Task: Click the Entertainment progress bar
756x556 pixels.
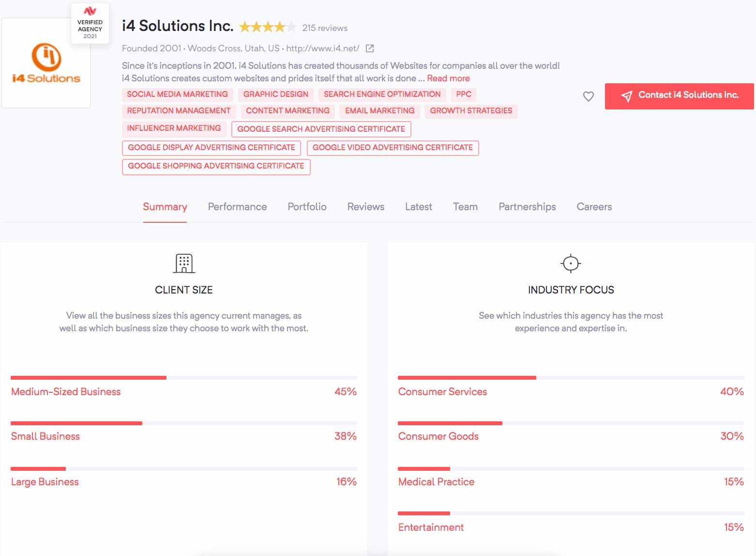Action: 571,513
